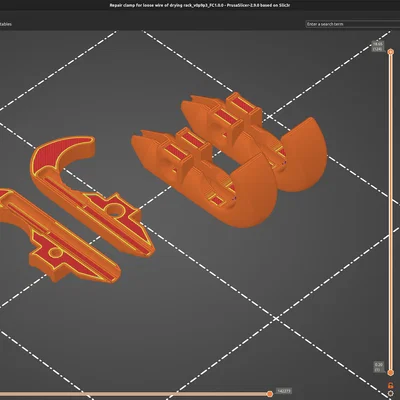Screen dimensions: 400x400
Task: Click the horizontal move slider thumb
Action: (270, 394)
